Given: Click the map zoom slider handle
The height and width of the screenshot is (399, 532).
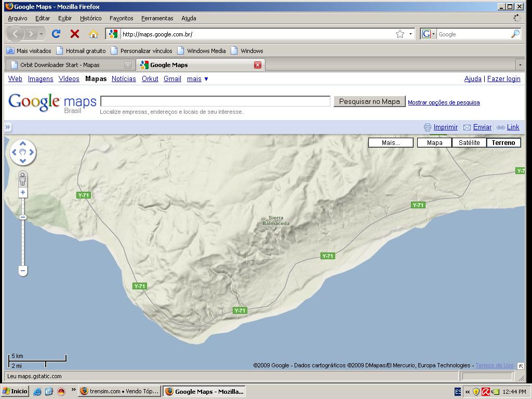Looking at the screenshot, I should 23,217.
